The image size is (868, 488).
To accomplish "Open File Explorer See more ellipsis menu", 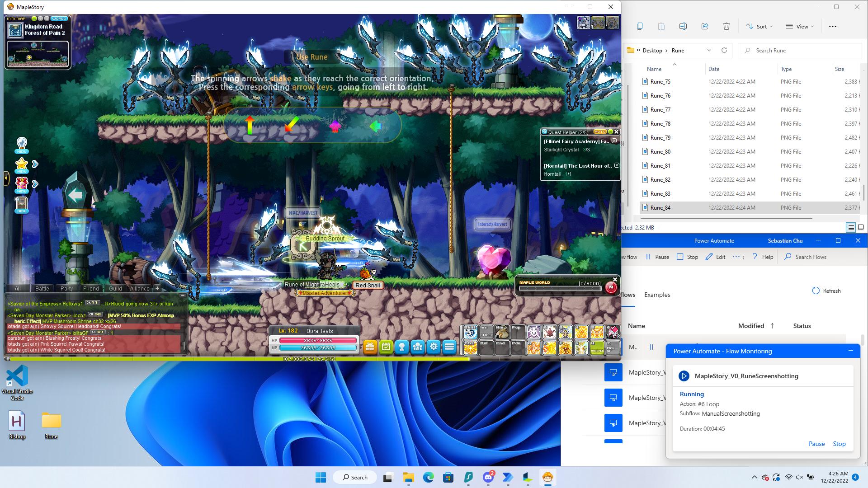I will 833,26.
